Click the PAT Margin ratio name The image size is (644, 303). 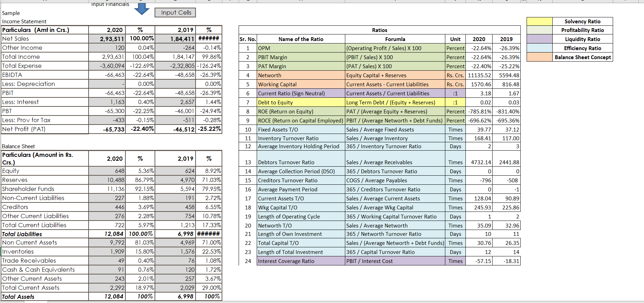click(301, 66)
